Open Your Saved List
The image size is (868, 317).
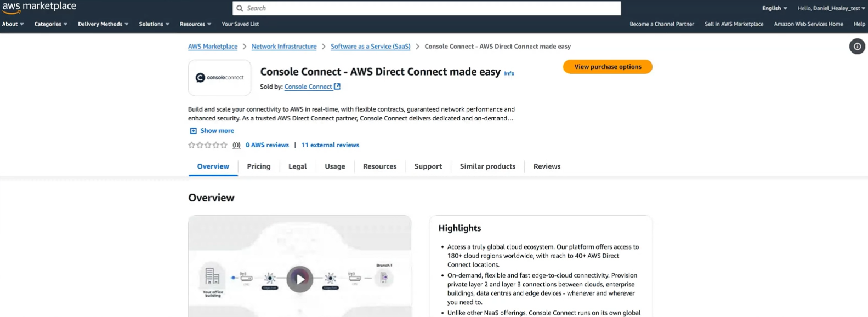tap(240, 24)
